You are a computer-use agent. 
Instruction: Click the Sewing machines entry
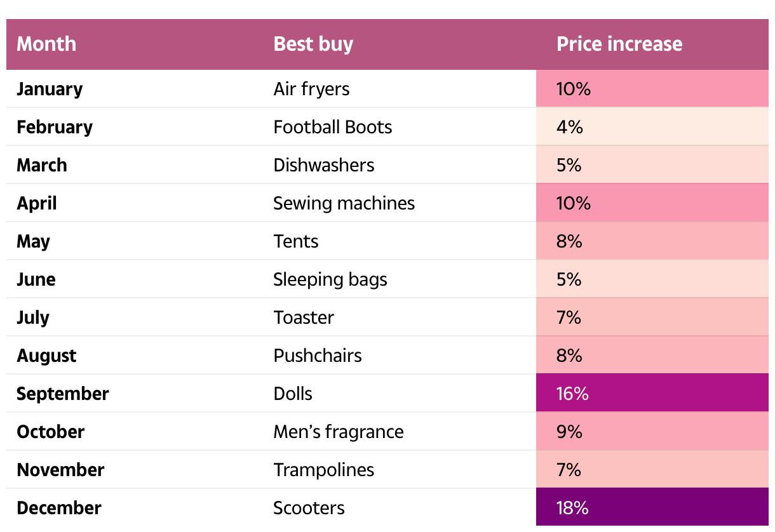[344, 203]
